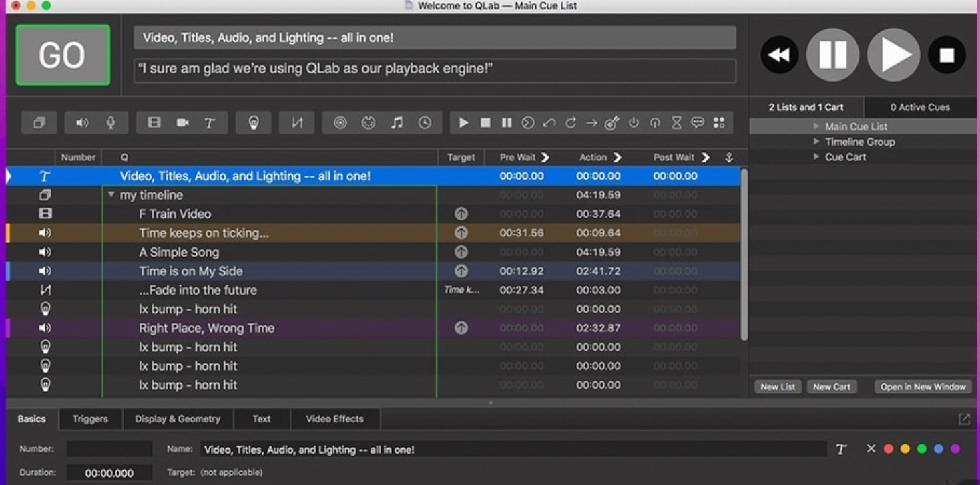Add a MIDI cue from toolbar
The width and height of the screenshot is (980, 485).
[x=369, y=123]
